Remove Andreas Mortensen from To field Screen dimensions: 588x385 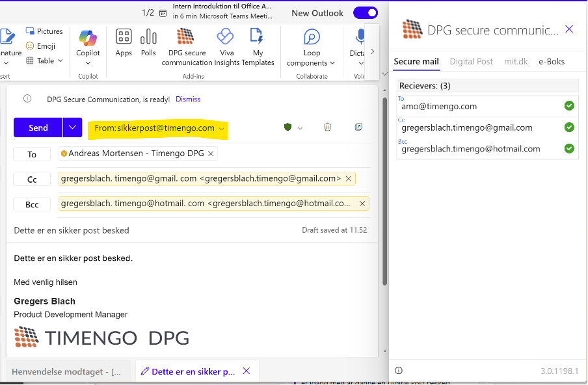click(211, 153)
